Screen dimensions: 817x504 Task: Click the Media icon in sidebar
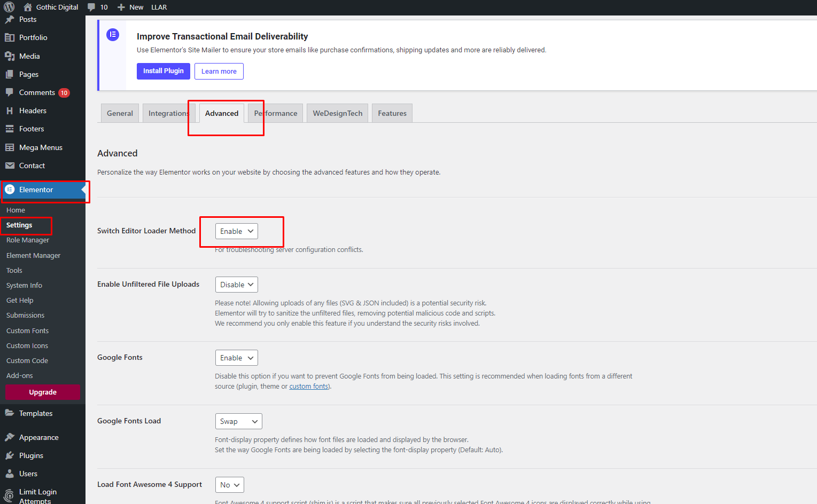[x=10, y=56]
